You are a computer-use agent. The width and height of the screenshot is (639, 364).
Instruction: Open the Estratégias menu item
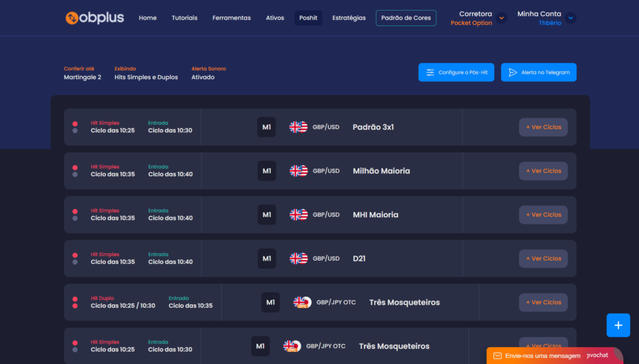(x=349, y=18)
